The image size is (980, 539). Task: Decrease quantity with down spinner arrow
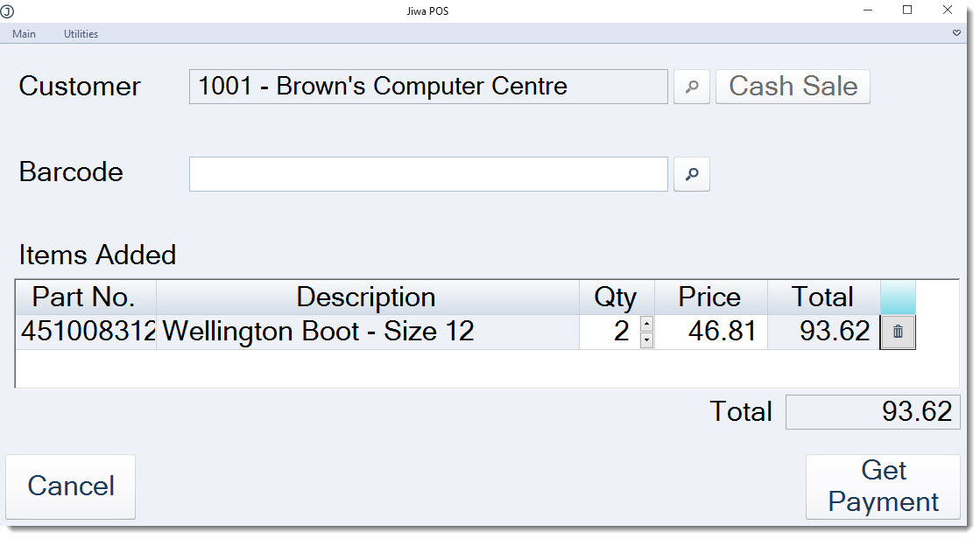tap(647, 339)
